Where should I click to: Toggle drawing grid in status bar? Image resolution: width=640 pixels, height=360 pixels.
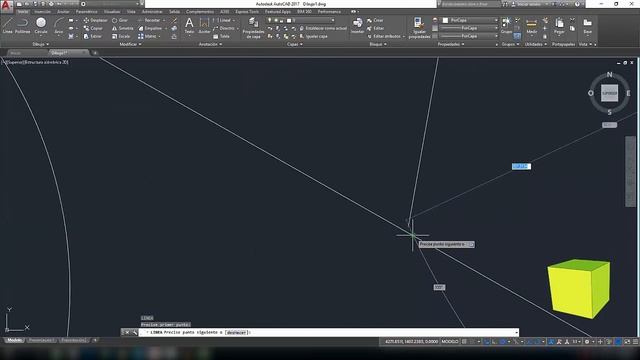(464, 342)
